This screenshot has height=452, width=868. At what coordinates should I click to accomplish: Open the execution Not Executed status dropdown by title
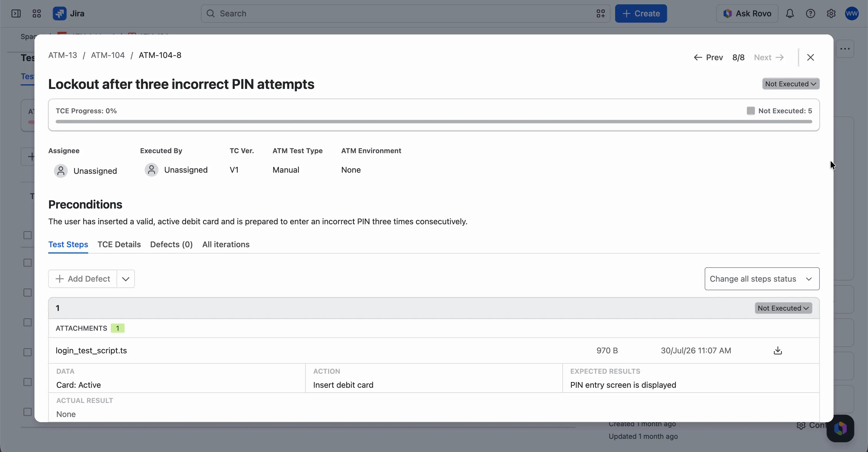[790, 84]
